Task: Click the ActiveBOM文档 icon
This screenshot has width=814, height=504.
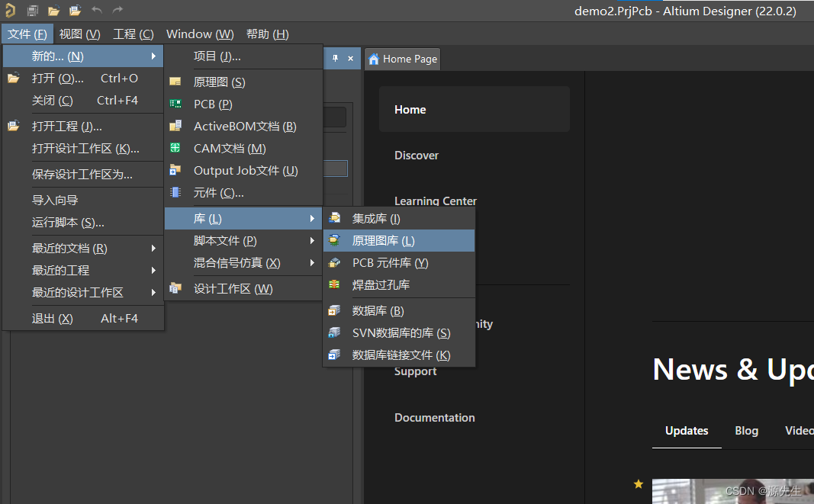Action: 175,126
